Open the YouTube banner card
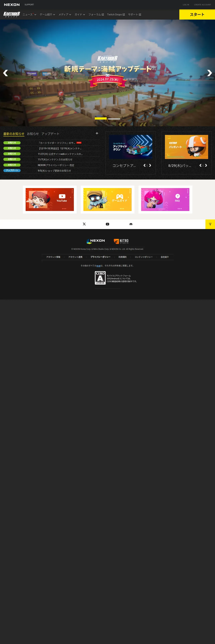This screenshot has height=644, width=215. pyautogui.click(x=50, y=199)
